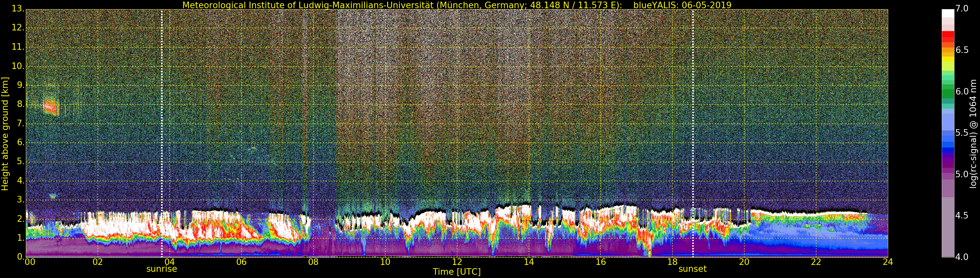Click the small cloud spot near 3 km
980x278 pixels.
tap(53, 196)
